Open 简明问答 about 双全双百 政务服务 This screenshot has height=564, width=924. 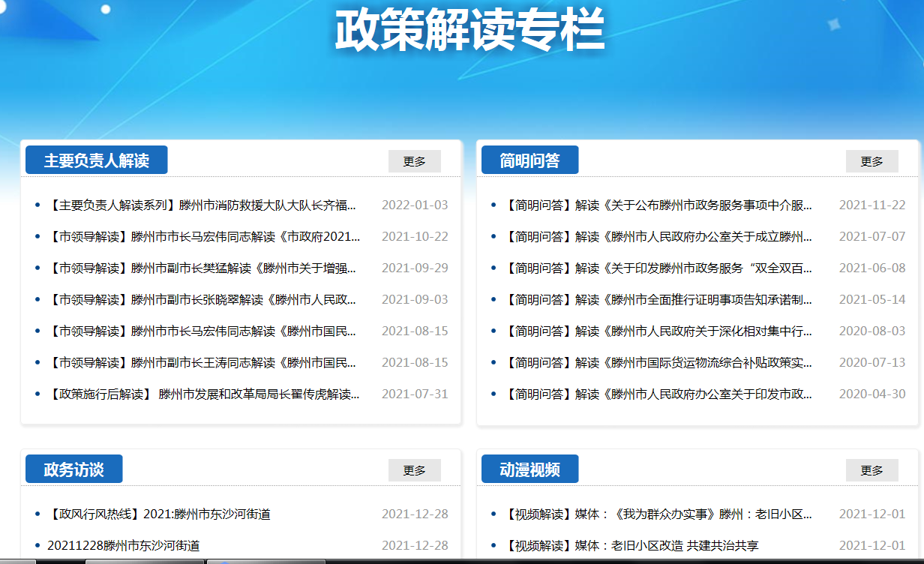(658, 268)
